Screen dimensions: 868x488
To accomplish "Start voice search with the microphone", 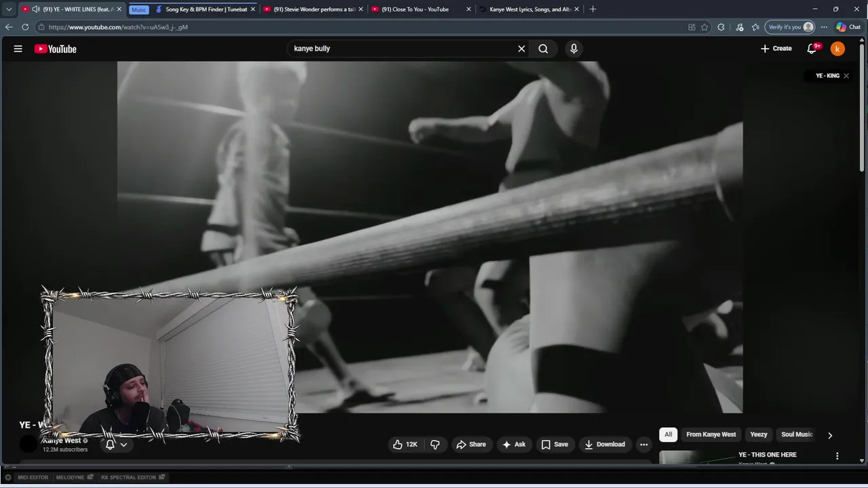I will [x=574, y=49].
